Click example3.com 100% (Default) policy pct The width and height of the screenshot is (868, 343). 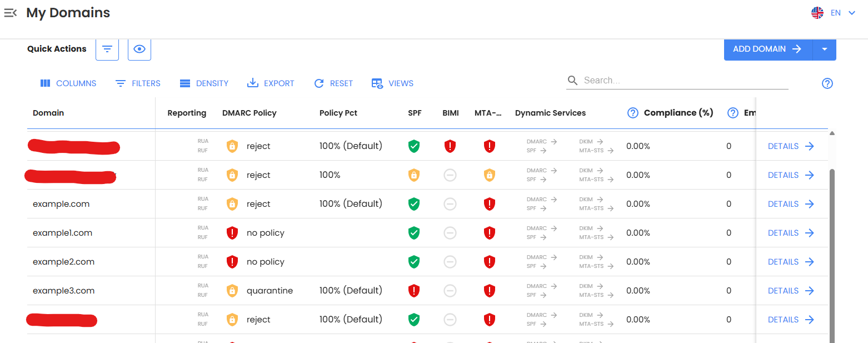[351, 291]
